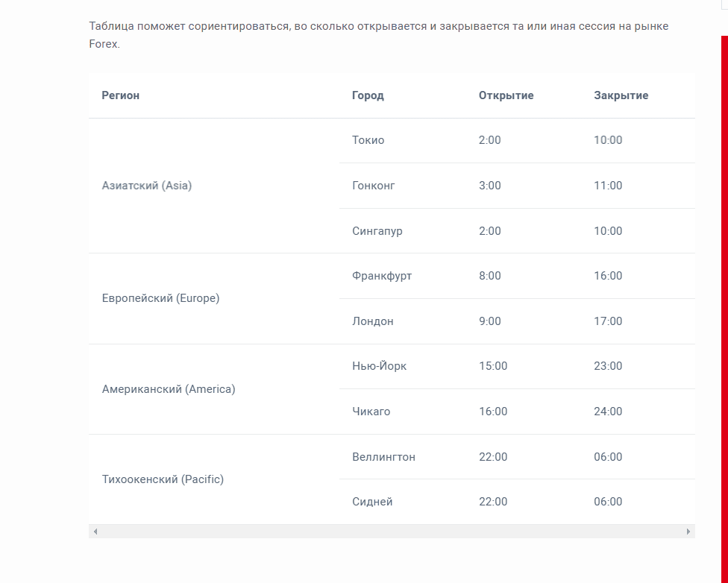Click the red vertical bar on right edge
728x583 pixels.
point(724,309)
